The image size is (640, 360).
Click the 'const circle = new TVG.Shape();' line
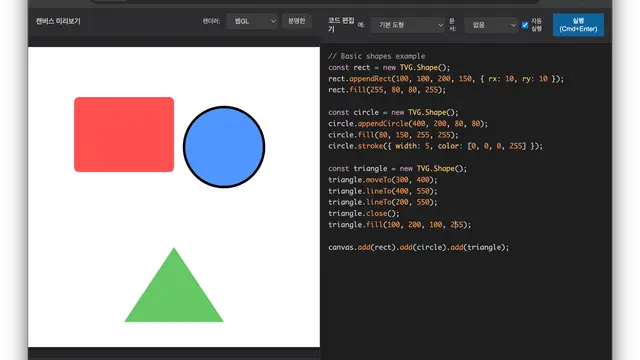click(393, 112)
